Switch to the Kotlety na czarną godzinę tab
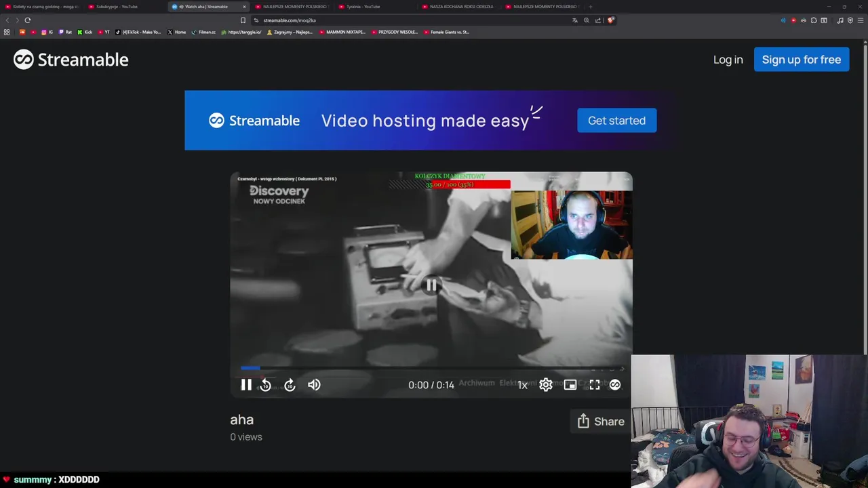Screen dimensions: 868x488 43,7
